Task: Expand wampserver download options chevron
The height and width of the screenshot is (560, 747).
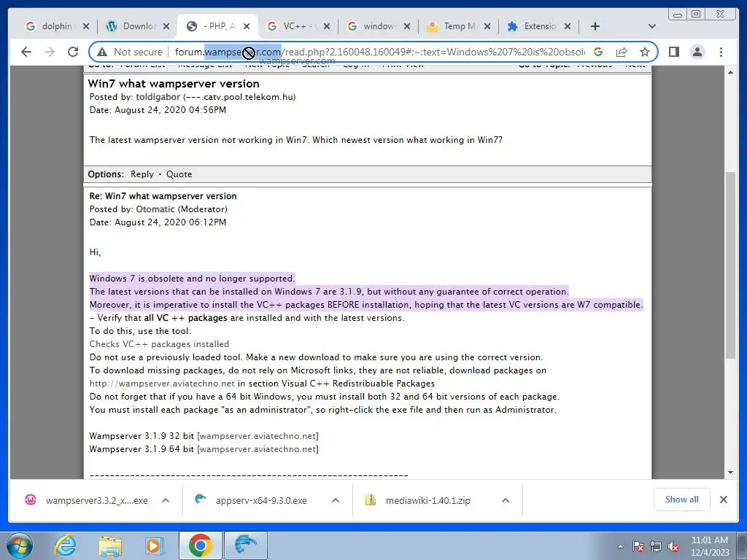Action: pos(166,500)
